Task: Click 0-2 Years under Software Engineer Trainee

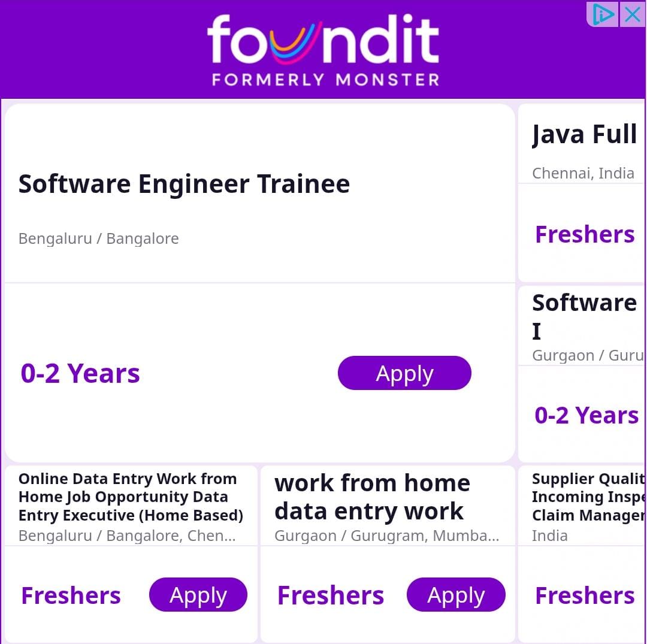Action: [x=80, y=373]
